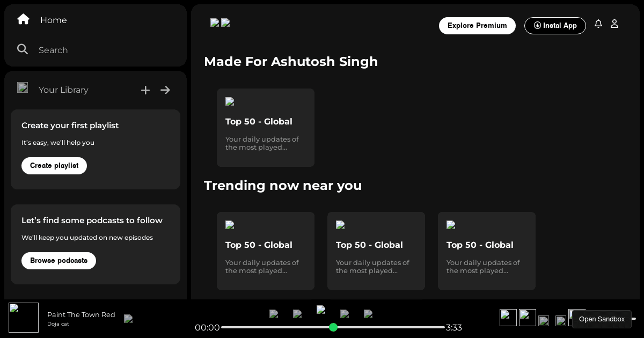This screenshot has height=338, width=644.
Task: Click the 00:00 elapsed time
Action: (x=207, y=328)
